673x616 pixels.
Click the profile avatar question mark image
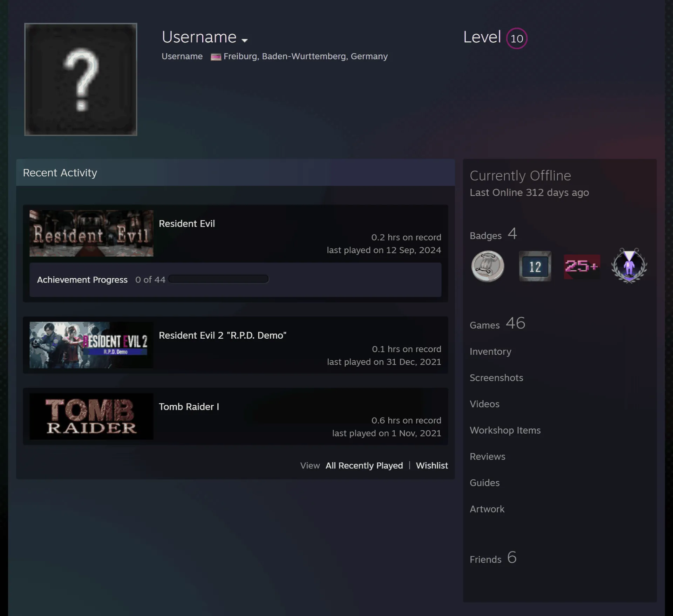tap(81, 79)
